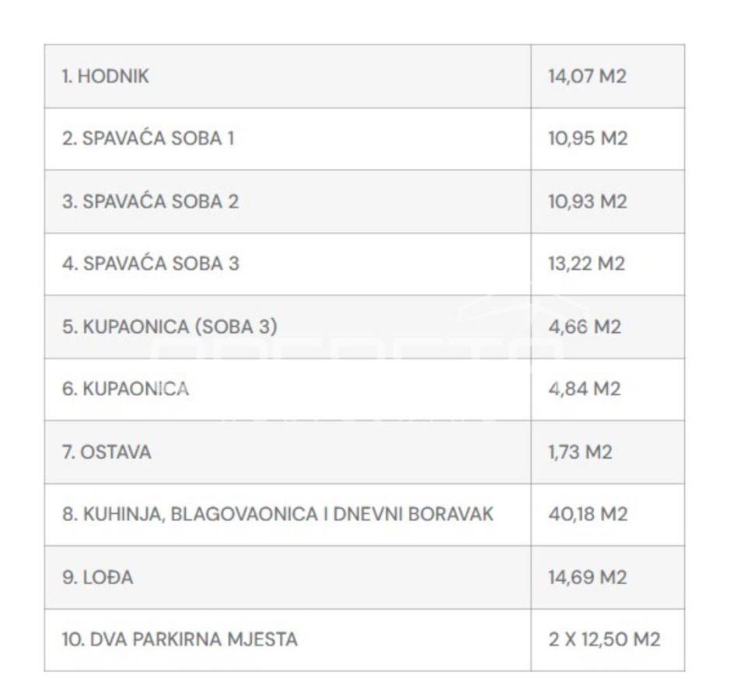Click the 2. SPAVAĆA SOBA 1 label
The image size is (751, 700).
click(148, 138)
